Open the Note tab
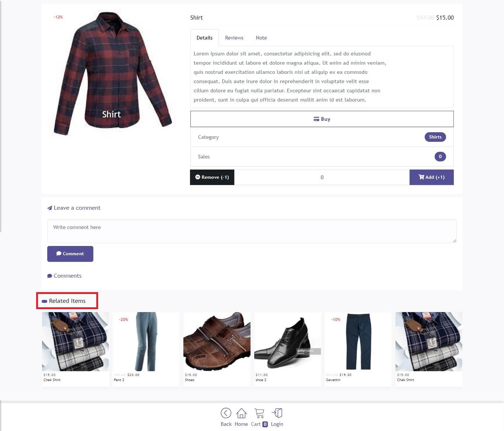504x431 pixels. [261, 38]
